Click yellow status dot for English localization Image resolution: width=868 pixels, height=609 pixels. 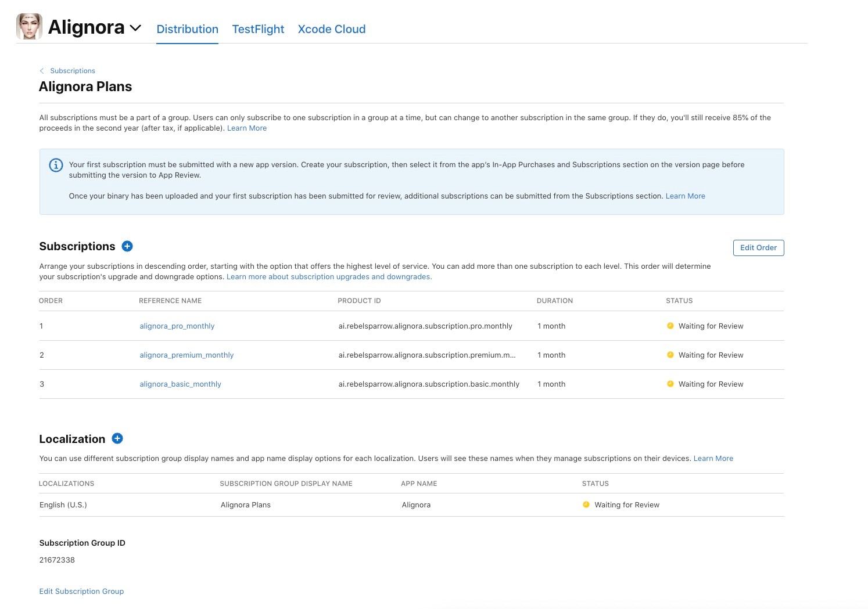(586, 505)
